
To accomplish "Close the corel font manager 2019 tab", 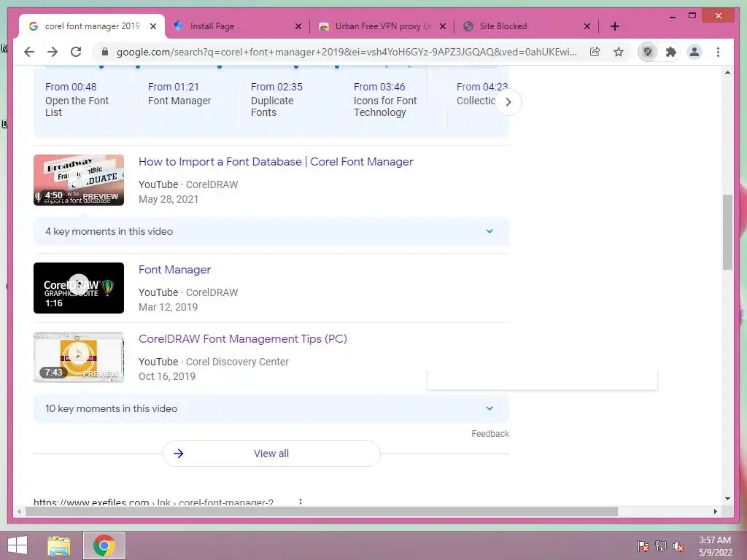I will pos(153,26).
